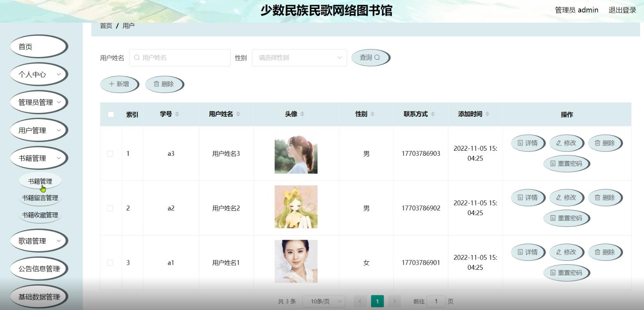The height and width of the screenshot is (310, 644).
Task: Go to 首页 in the sidebar
Action: [x=39, y=47]
